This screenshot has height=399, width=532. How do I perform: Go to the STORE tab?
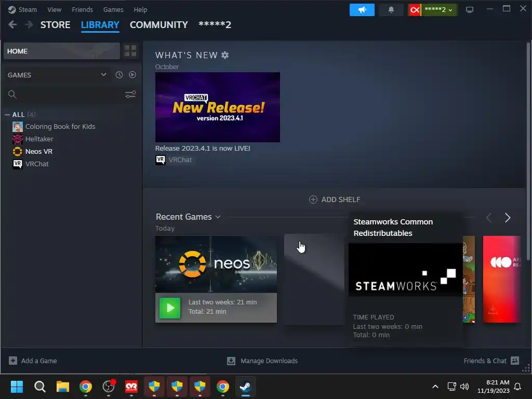(x=55, y=25)
